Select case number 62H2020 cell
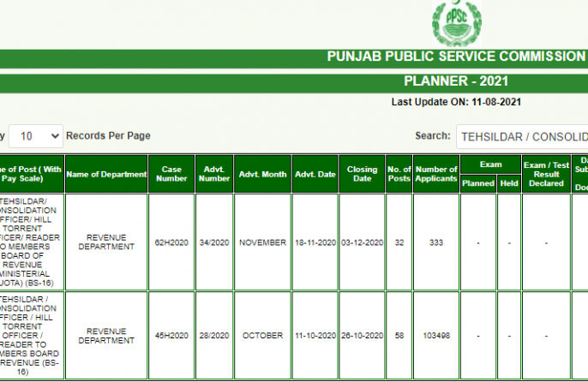This screenshot has width=588, height=382. [171, 242]
